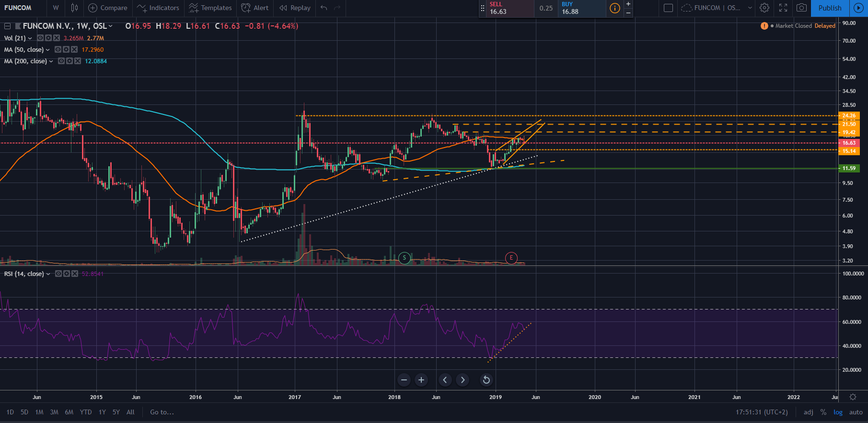Click the Publish button
This screenshot has height=423, width=868.
click(x=830, y=8)
